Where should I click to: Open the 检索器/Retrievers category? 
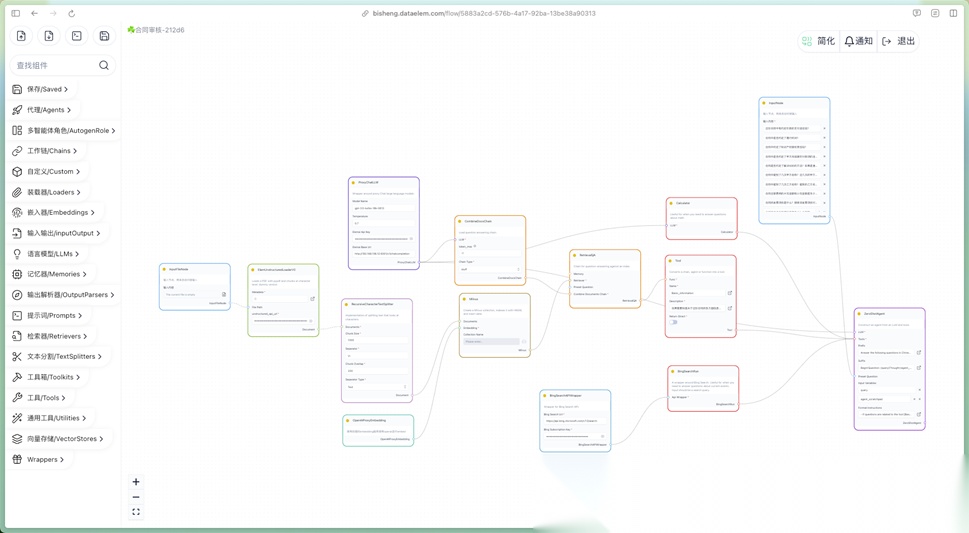pyautogui.click(x=50, y=336)
